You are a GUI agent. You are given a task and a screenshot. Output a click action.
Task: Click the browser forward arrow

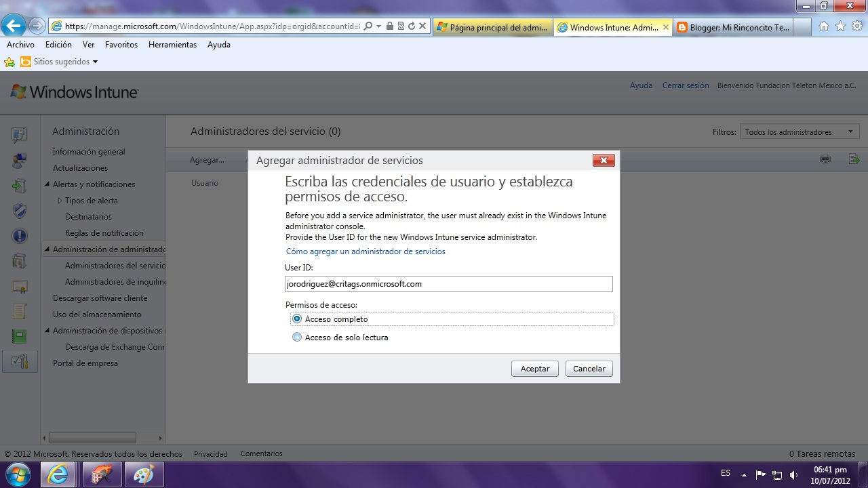tap(37, 26)
